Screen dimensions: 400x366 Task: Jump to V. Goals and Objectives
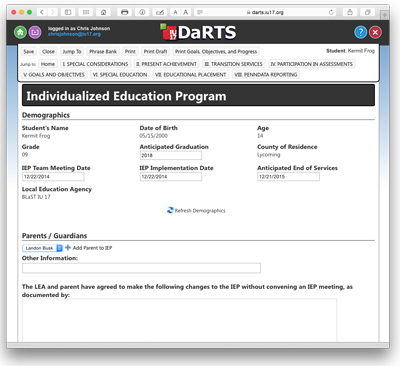54,74
